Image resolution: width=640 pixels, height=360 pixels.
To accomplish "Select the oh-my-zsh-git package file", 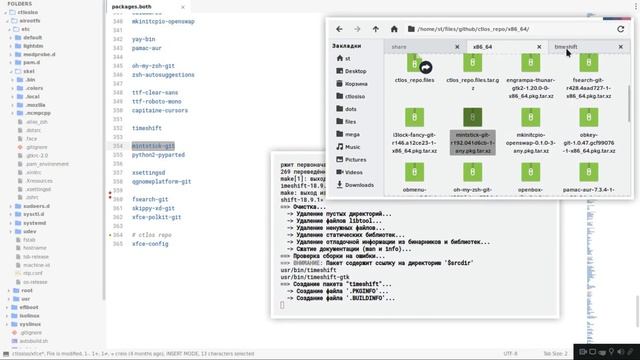I will [x=472, y=178].
